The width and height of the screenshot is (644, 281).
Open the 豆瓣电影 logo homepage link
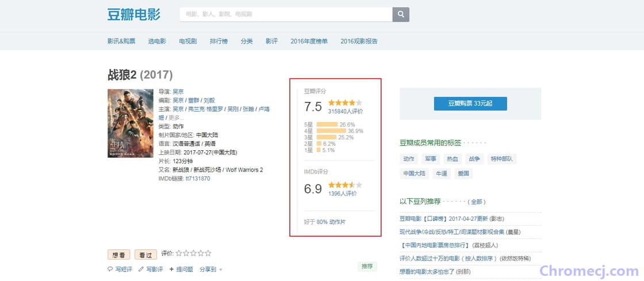pyautogui.click(x=134, y=14)
